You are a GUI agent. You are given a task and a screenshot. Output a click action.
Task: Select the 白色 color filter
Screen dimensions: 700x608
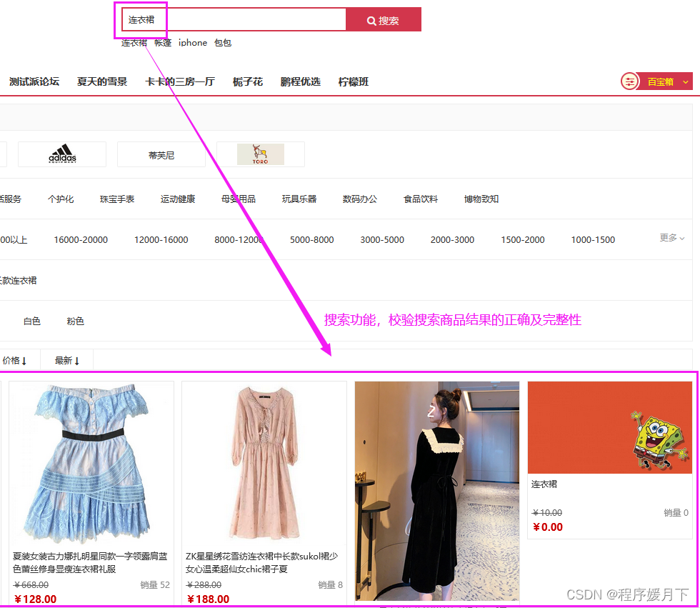[31, 321]
